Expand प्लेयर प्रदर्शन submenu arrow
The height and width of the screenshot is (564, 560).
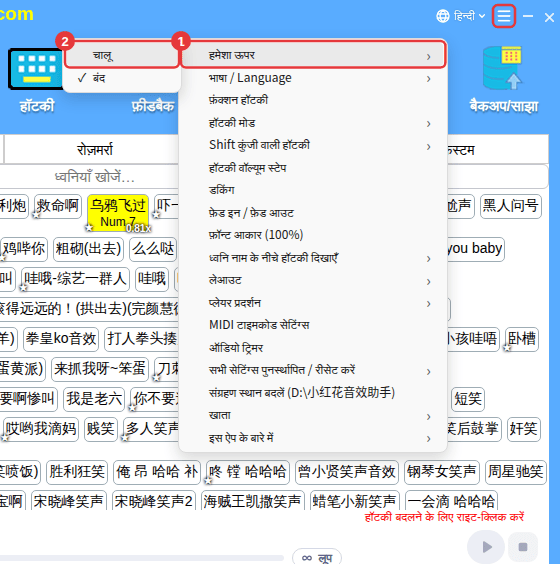click(x=428, y=304)
